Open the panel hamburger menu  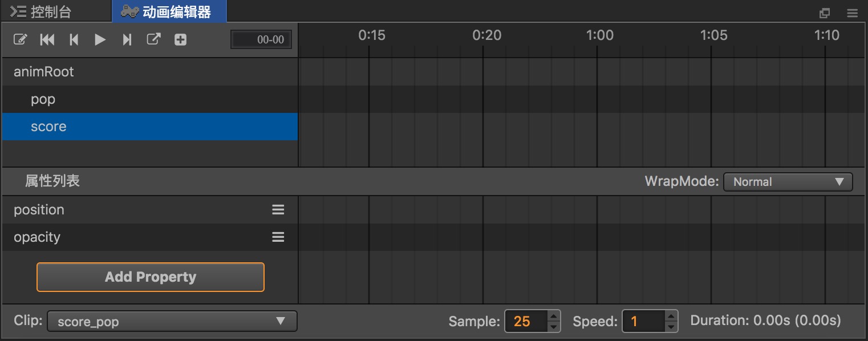click(x=852, y=13)
